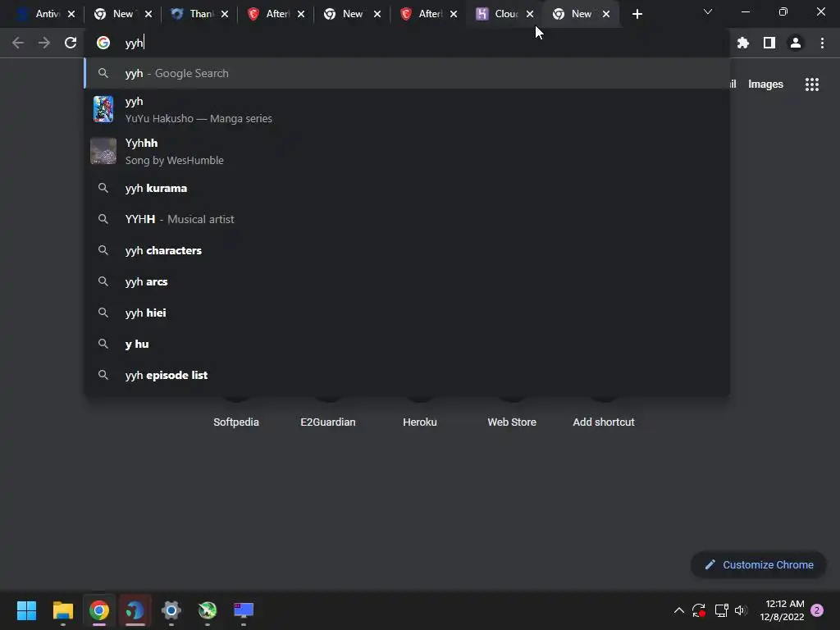Toggle the Chrome side panel icon

pos(769,43)
